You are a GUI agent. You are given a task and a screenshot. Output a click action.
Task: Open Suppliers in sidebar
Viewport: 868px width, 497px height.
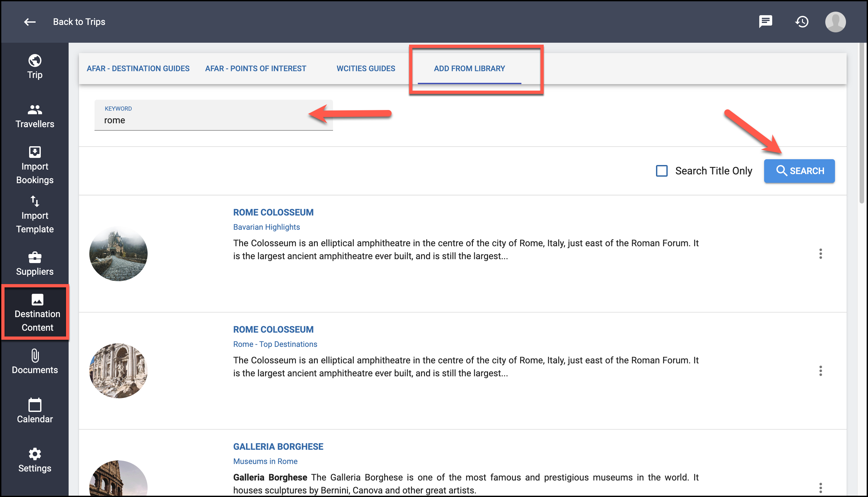(35, 264)
